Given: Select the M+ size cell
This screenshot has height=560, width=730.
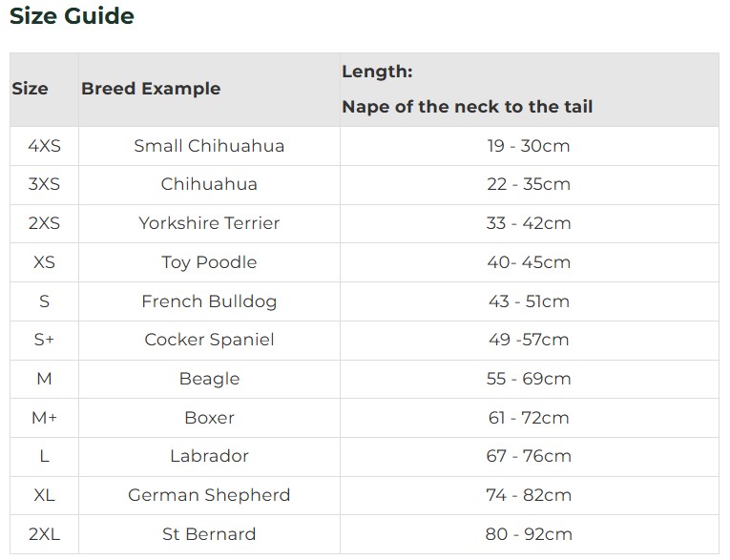Looking at the screenshot, I should (44, 418).
